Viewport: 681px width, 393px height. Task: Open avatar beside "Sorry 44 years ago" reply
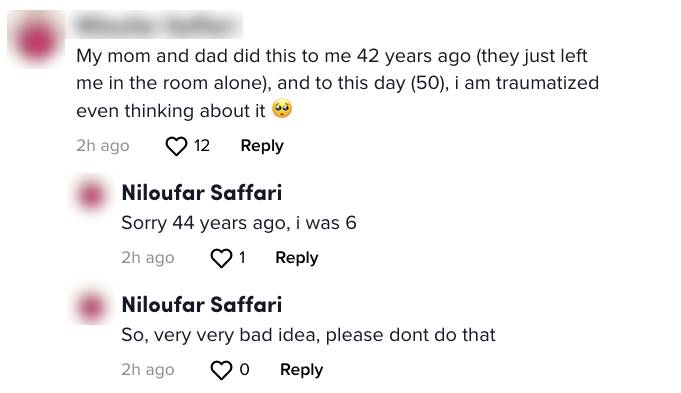coord(92,195)
